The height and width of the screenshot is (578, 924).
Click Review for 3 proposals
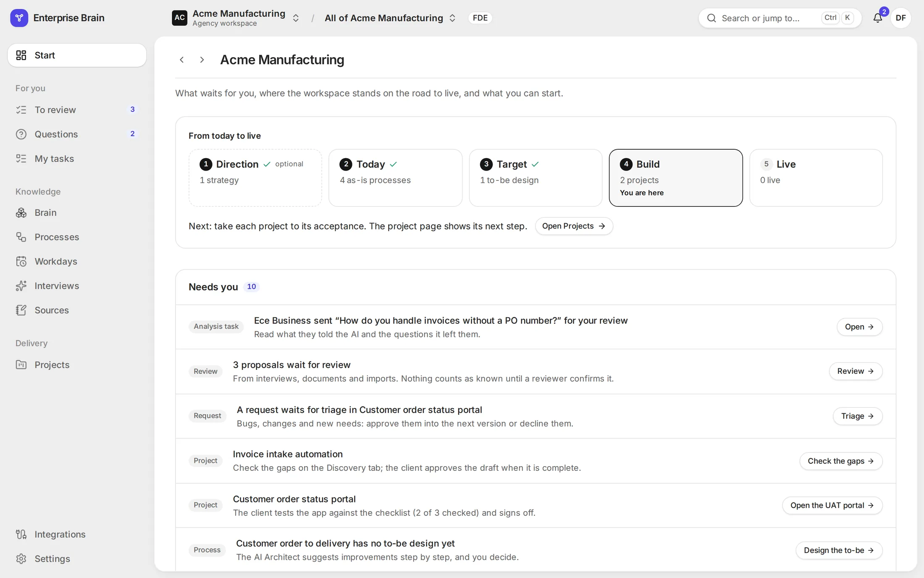tap(856, 371)
